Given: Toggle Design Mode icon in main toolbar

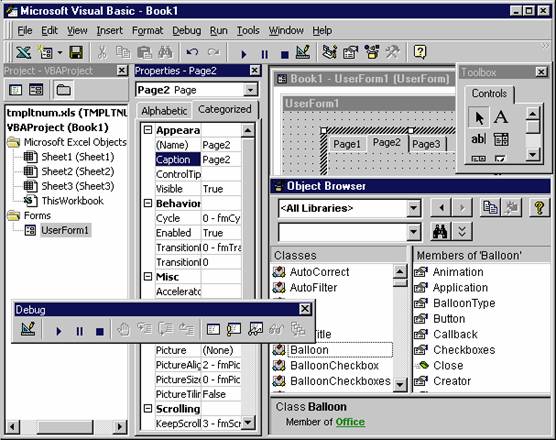Looking at the screenshot, I should 303,53.
